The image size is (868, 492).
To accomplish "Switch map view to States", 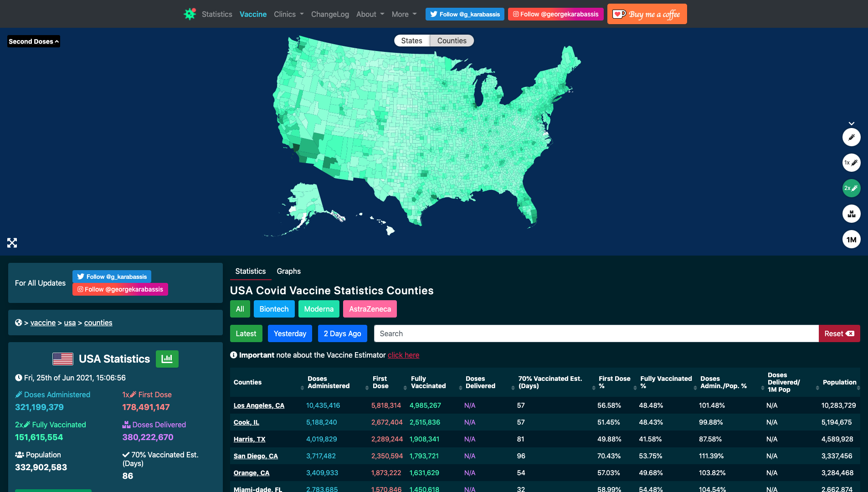I will click(x=411, y=41).
